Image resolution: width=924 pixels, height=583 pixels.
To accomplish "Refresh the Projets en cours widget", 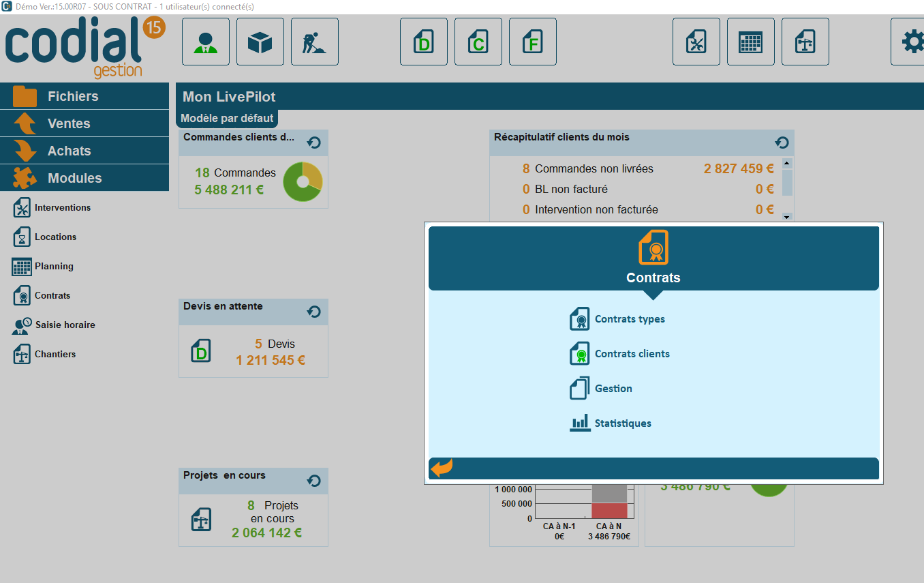I will coord(313,480).
